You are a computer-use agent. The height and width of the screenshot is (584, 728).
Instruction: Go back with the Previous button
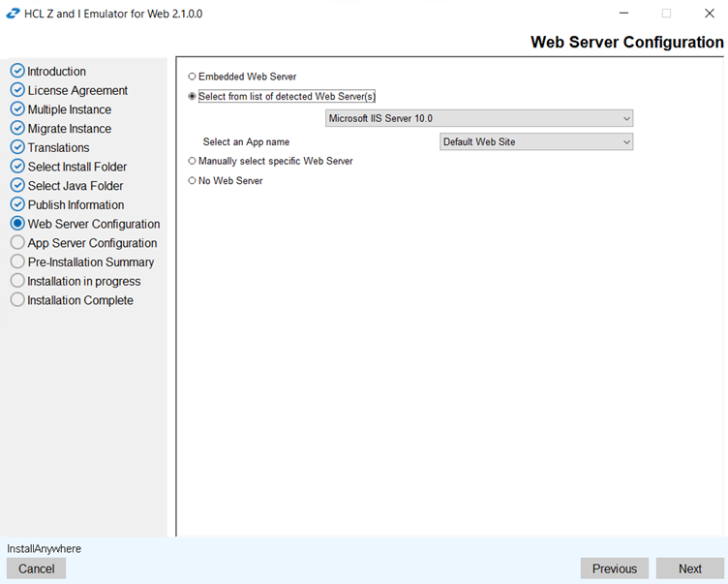614,569
